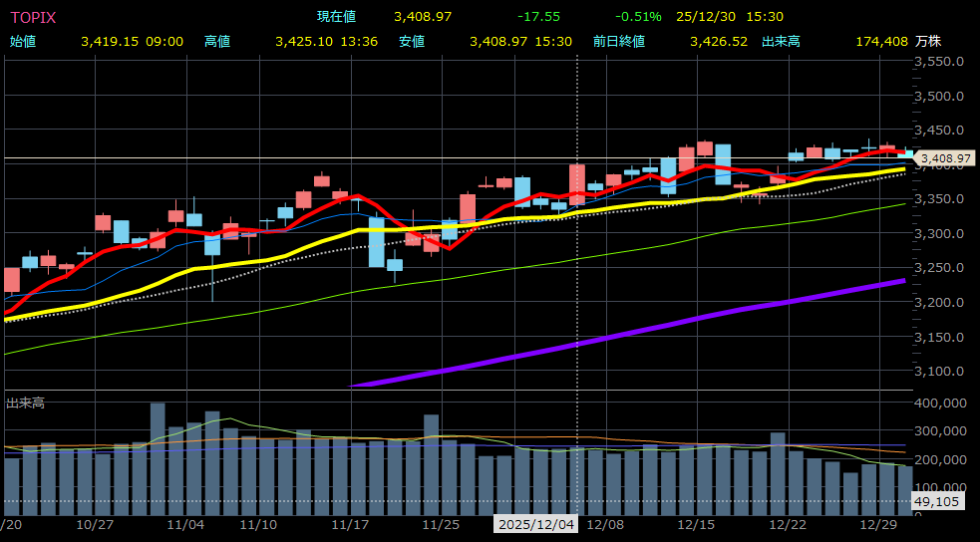The height and width of the screenshot is (542, 980).
Task: Click the 現在値 current value label
Action: pyautogui.click(x=336, y=17)
